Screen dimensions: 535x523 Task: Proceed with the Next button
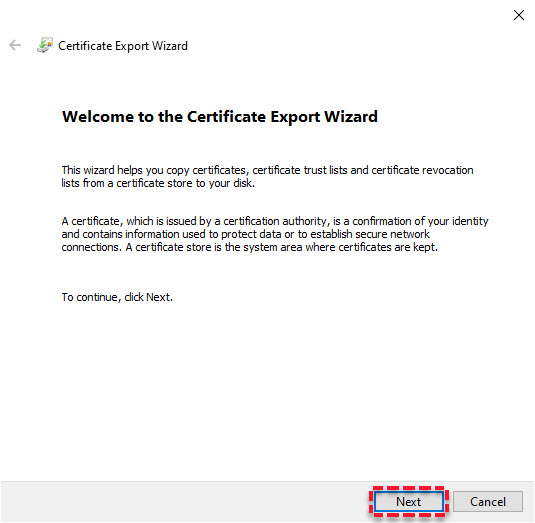pyautogui.click(x=409, y=502)
